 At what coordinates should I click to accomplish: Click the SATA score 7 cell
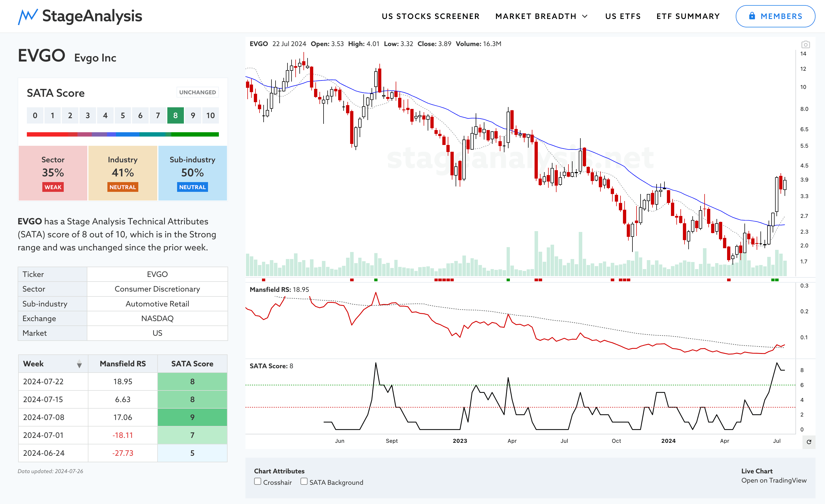(192, 435)
